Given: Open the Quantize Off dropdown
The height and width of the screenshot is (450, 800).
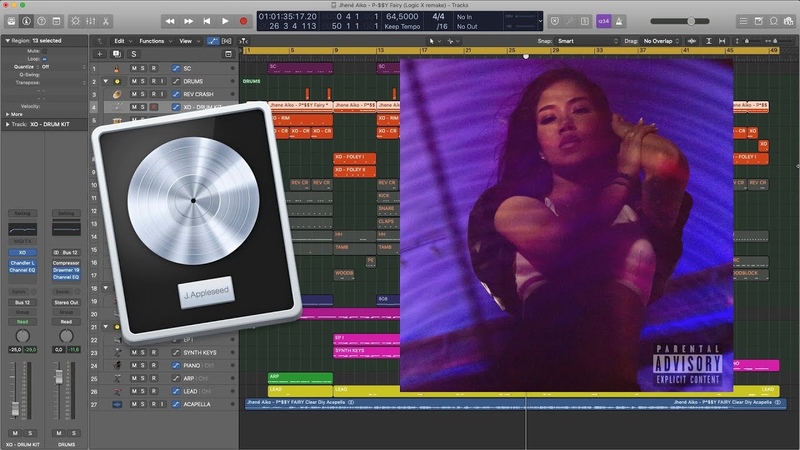Looking at the screenshot, I should (x=63, y=67).
